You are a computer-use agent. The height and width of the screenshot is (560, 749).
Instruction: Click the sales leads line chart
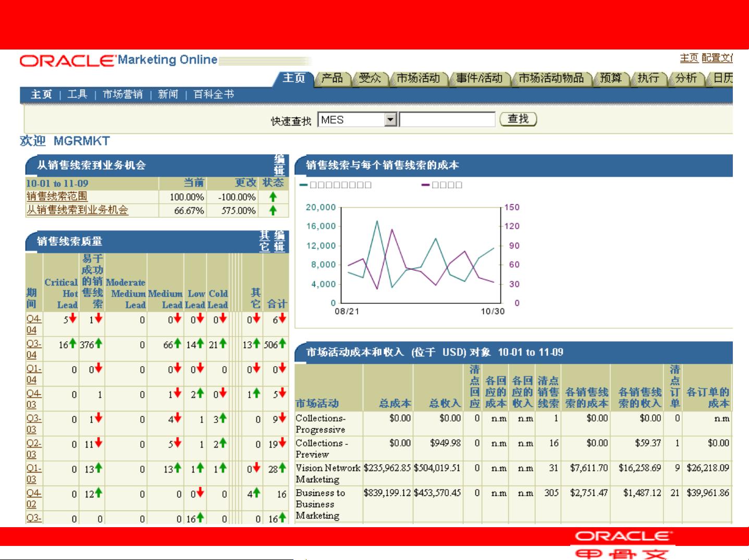420,255
